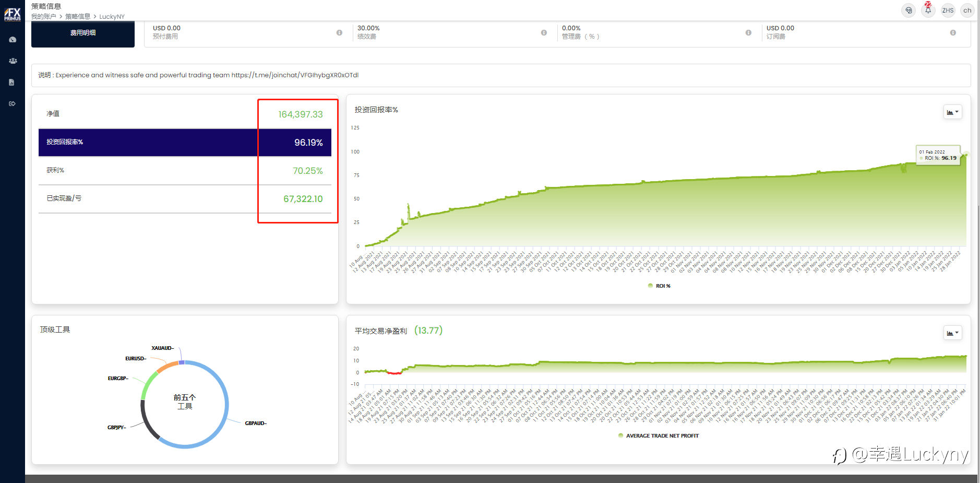The width and height of the screenshot is (980, 483).
Task: Click the info icon for 订阅费
Action: (x=953, y=32)
